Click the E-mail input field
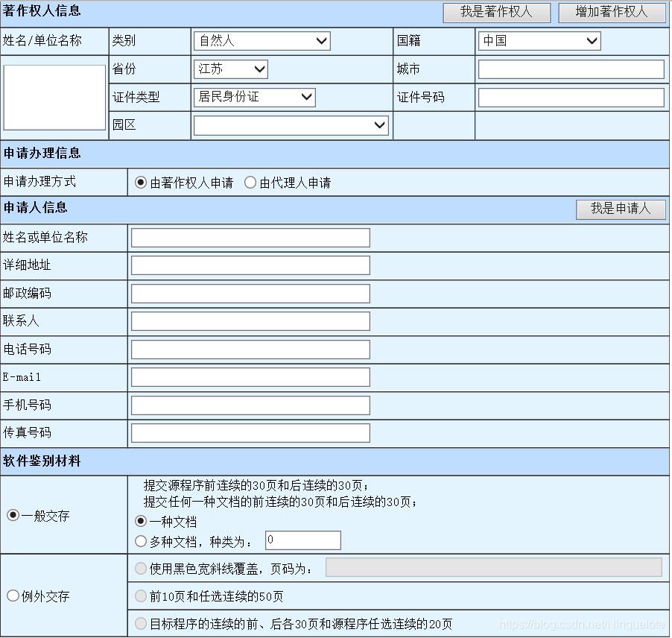The image size is (672, 638). 250,376
